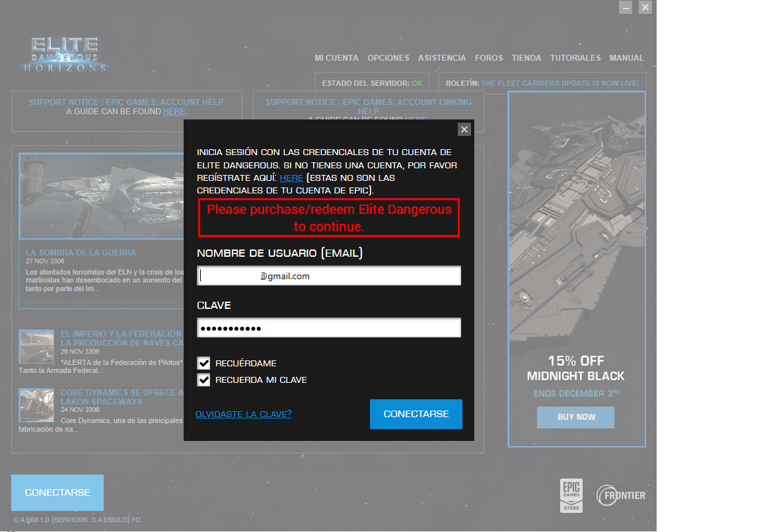Screen dimensions: 761x532
Task: Close the login dialog with the X
Action: pos(464,129)
